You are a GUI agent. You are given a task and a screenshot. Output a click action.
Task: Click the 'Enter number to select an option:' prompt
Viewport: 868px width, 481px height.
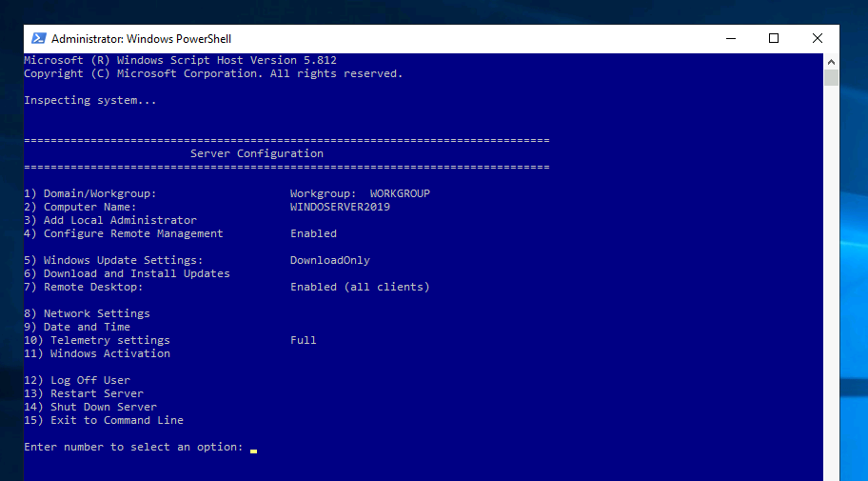(x=133, y=447)
